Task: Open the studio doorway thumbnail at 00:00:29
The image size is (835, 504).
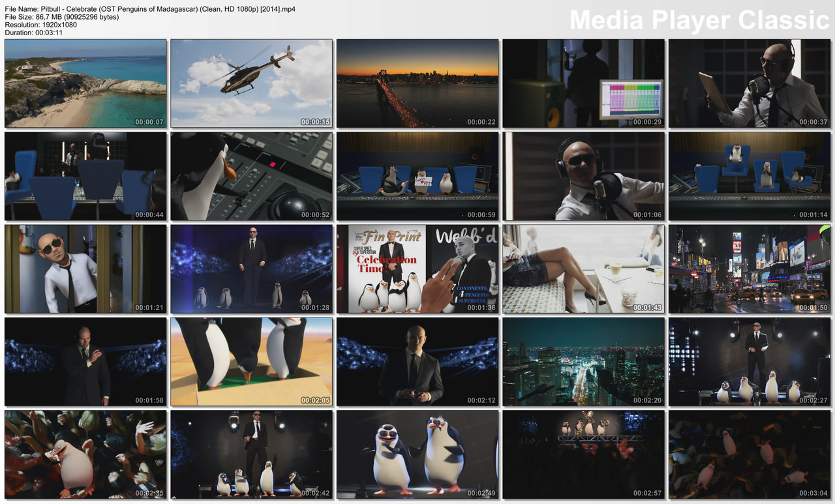Action: coord(583,83)
